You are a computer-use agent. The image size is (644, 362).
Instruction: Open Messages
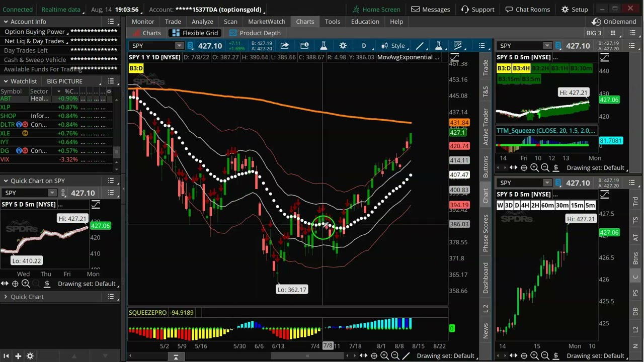431,10
